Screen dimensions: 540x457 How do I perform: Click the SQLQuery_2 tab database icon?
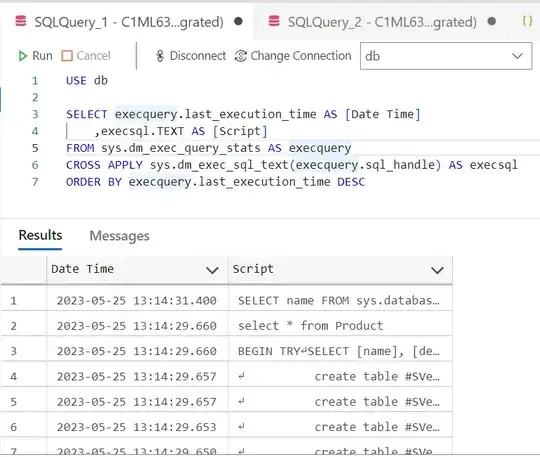(x=274, y=21)
